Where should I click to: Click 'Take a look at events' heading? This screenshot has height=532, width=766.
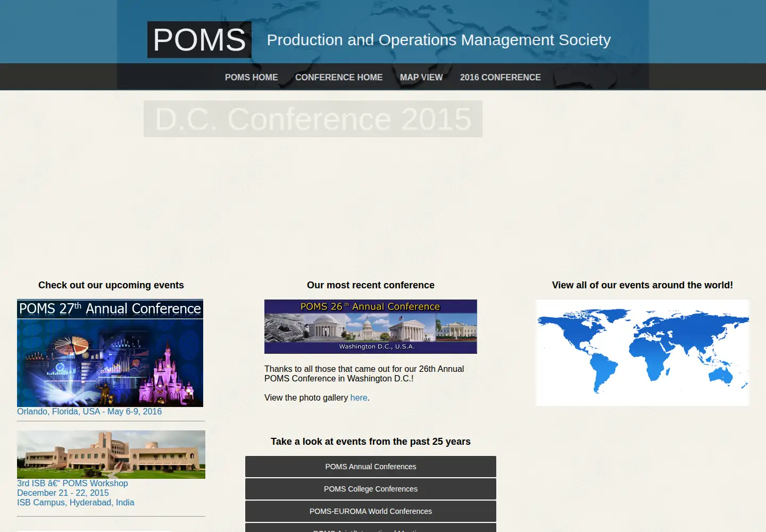click(x=371, y=442)
